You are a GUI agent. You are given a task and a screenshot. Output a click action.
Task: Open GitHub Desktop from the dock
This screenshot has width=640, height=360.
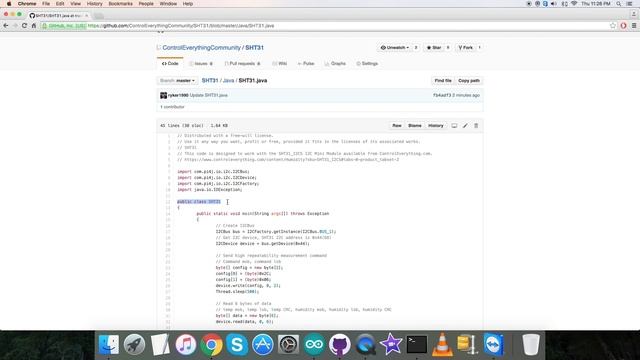point(340,344)
